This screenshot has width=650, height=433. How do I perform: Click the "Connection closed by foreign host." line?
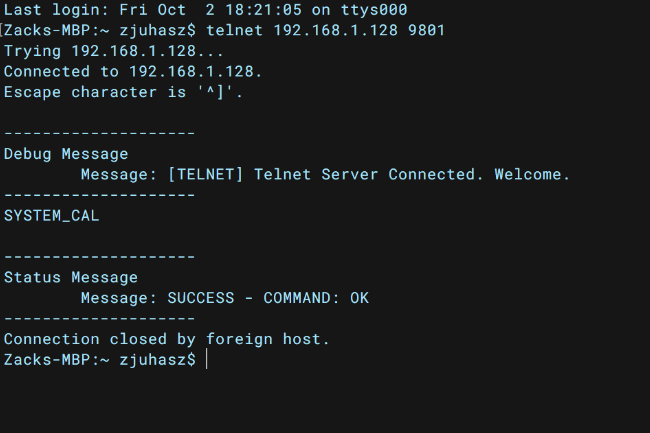point(167,339)
